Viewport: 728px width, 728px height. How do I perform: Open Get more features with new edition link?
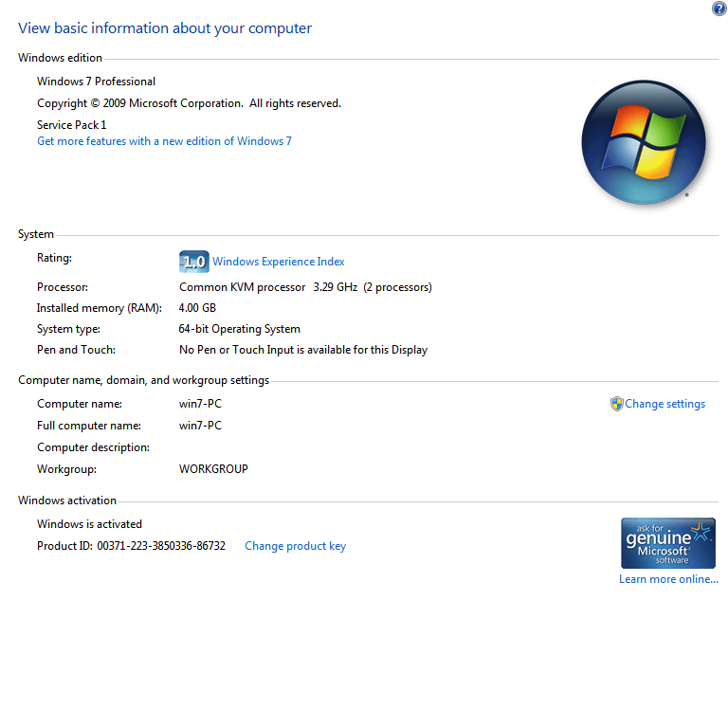pos(164,141)
